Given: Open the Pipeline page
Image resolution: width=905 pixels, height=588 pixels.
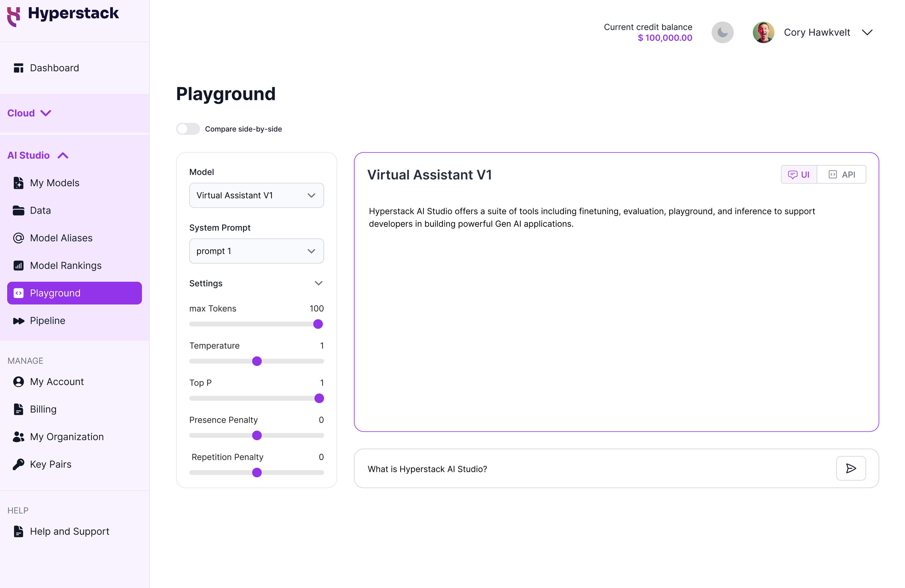Looking at the screenshot, I should pos(75,321).
